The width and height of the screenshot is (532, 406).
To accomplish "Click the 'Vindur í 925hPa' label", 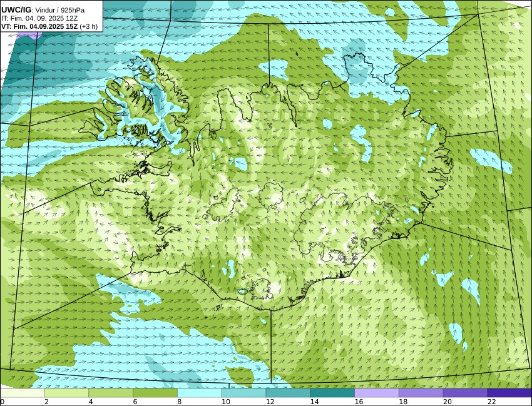I will [60, 10].
